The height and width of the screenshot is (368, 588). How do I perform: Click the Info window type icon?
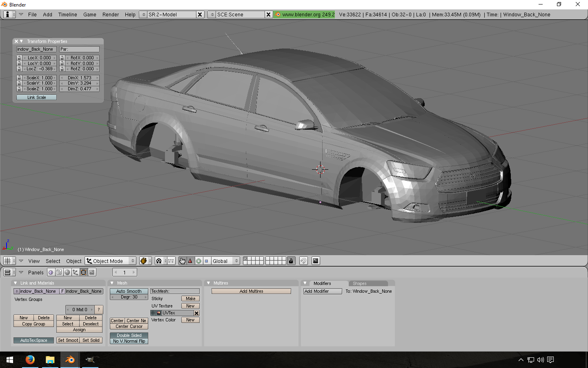pos(9,14)
